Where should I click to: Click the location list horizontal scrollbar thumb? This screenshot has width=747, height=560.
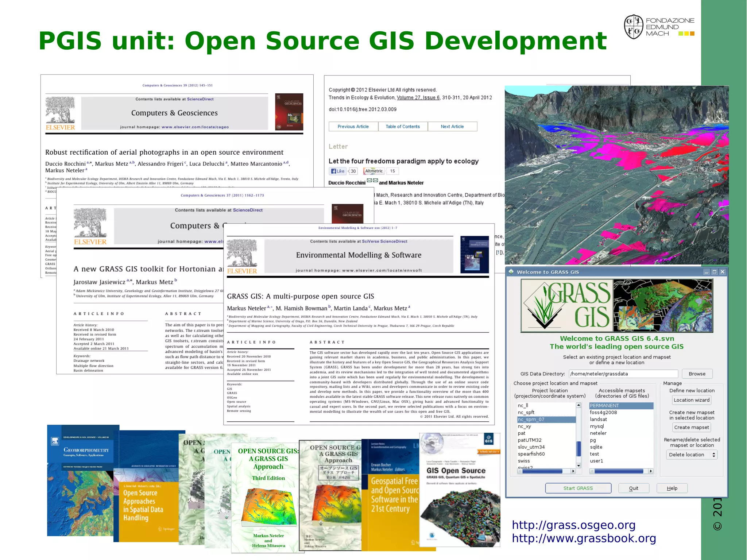(542, 471)
